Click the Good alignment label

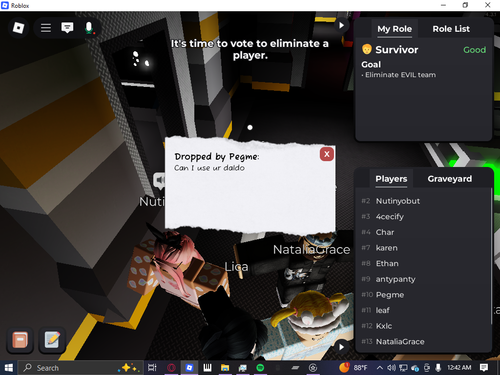click(x=474, y=50)
